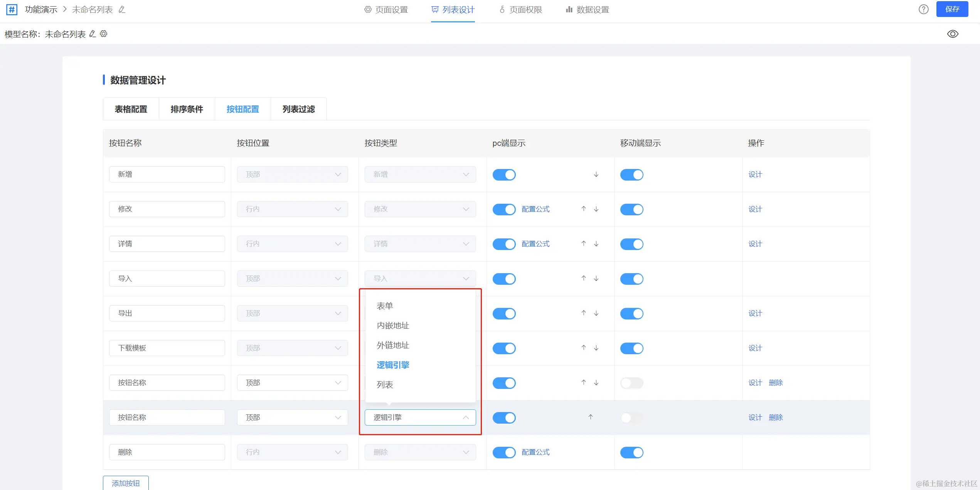This screenshot has height=490, width=980.
Task: Move the 新增 row down with arrow
Action: (596, 174)
